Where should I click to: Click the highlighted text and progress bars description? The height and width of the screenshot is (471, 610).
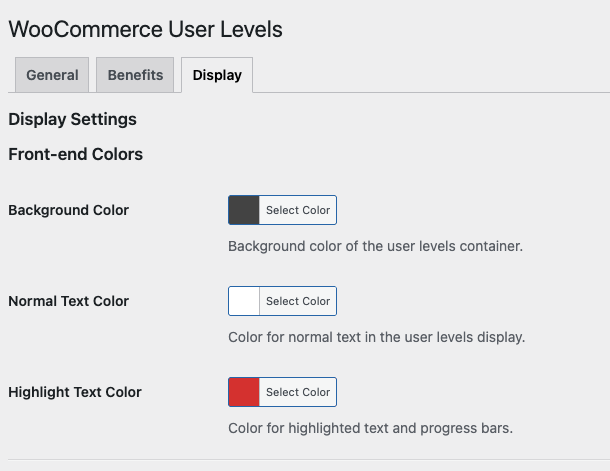tap(370, 428)
